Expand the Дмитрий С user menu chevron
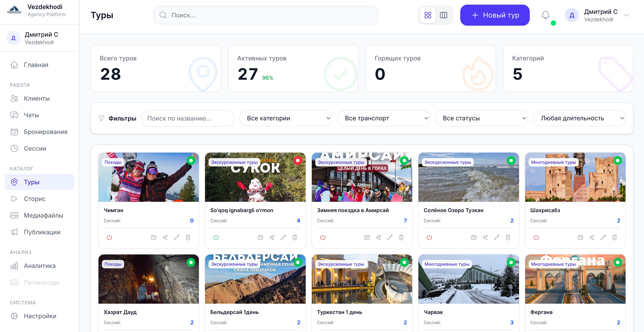 coord(626,15)
